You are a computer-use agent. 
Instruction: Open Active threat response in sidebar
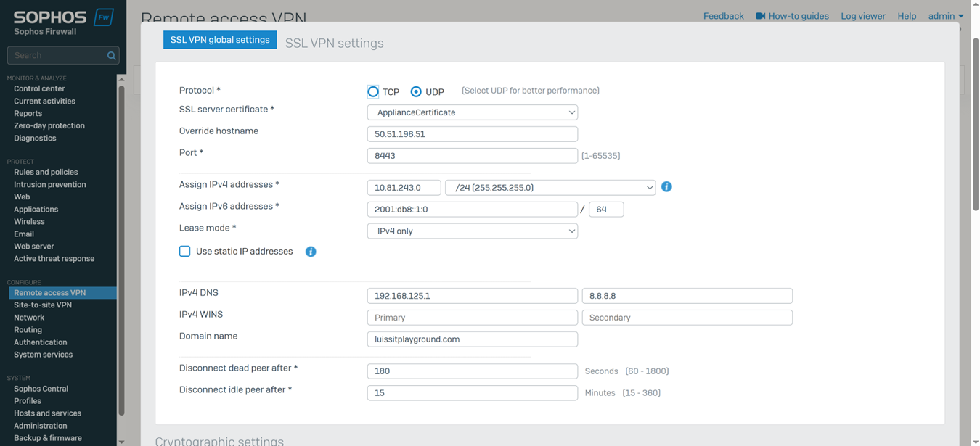coord(54,259)
